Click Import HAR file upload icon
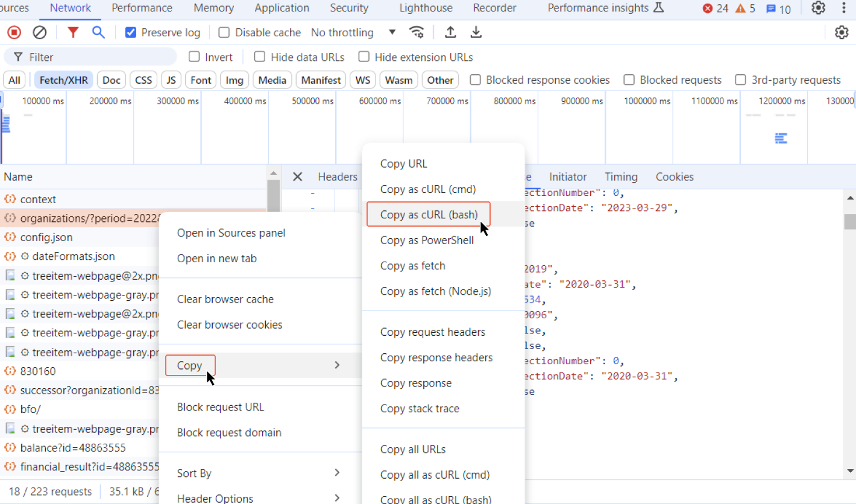The height and width of the screenshot is (504, 856). 450,33
